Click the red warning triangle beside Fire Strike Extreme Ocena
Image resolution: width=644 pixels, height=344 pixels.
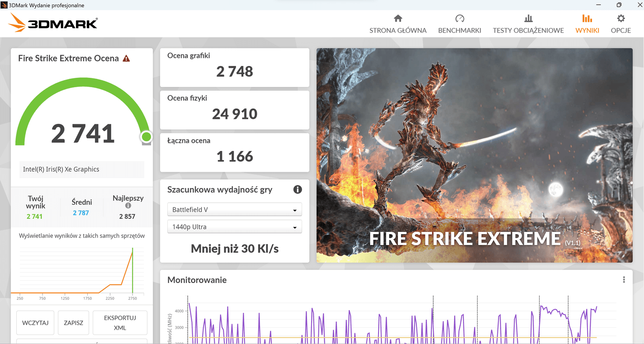pyautogui.click(x=126, y=58)
